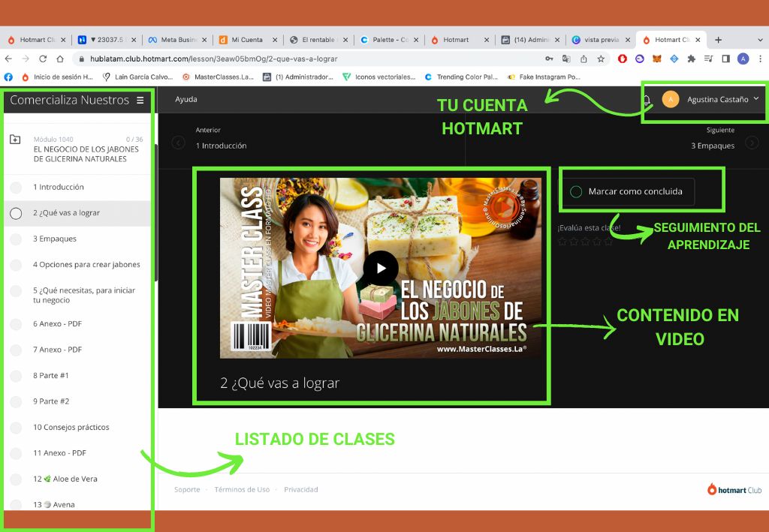Image resolution: width=769 pixels, height=532 pixels.
Task: Click the notifications bell icon
Action: (x=647, y=100)
